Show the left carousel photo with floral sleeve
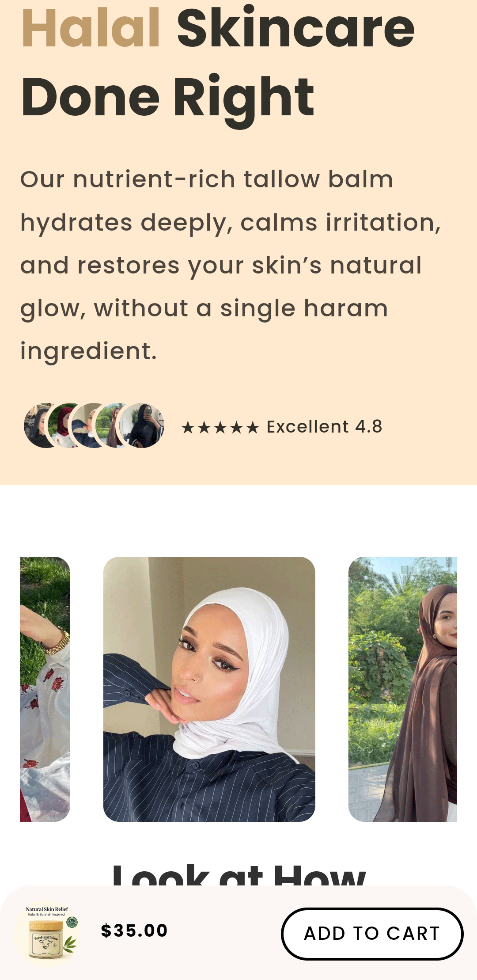Screen dimensions: 477x980 tap(45, 689)
